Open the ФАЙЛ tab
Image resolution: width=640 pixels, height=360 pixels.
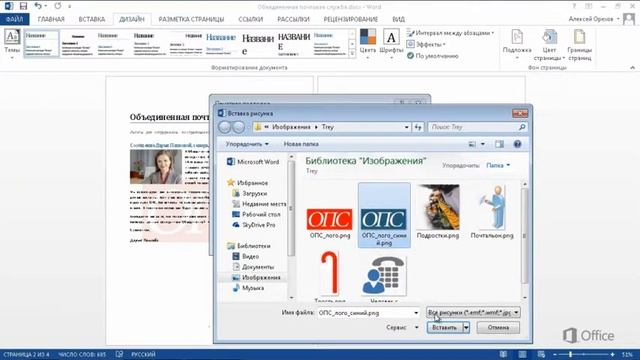click(15, 19)
